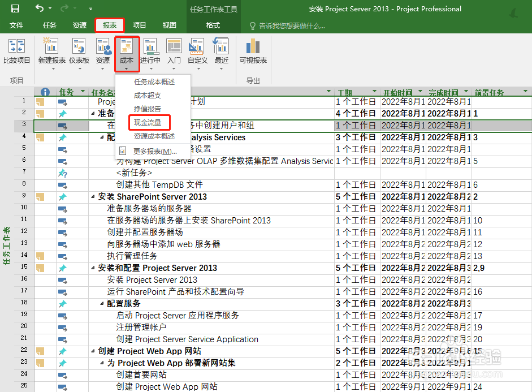532x392 pixels.
Task: Select row header number 3
Action: point(24,124)
